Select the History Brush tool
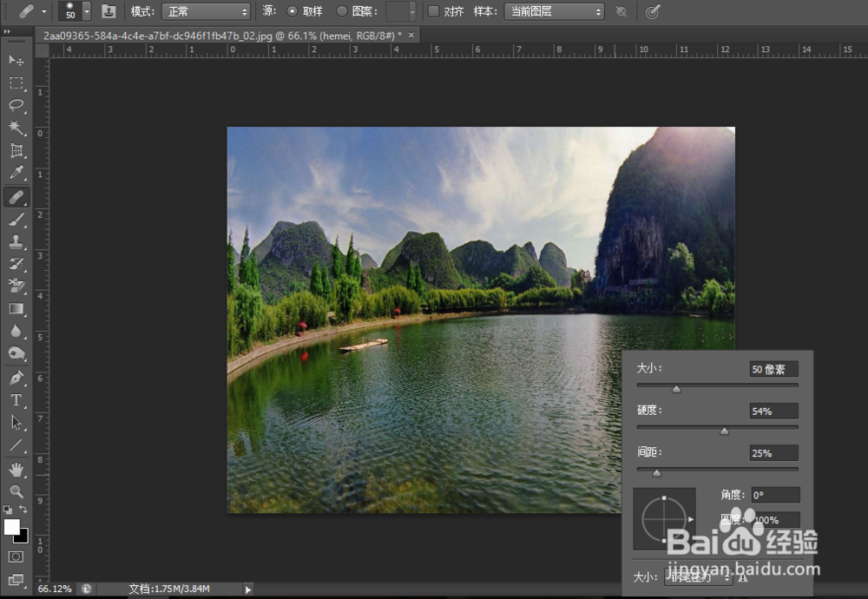 (16, 264)
